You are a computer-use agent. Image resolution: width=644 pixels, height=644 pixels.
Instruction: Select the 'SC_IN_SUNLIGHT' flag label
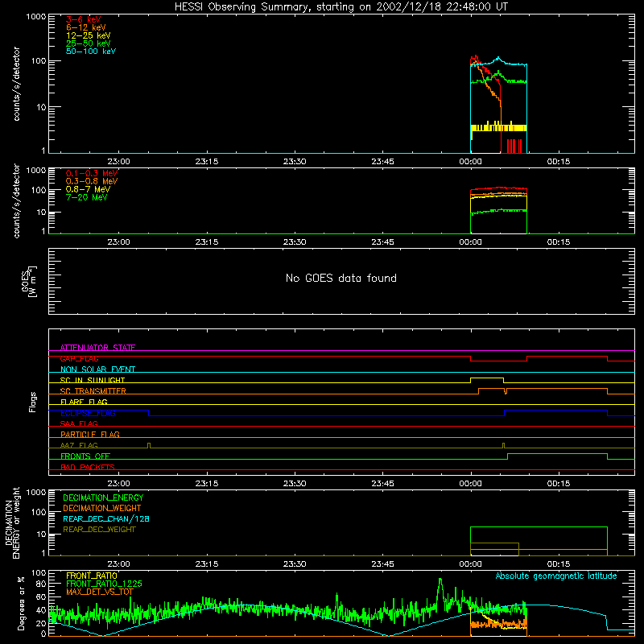click(93, 380)
